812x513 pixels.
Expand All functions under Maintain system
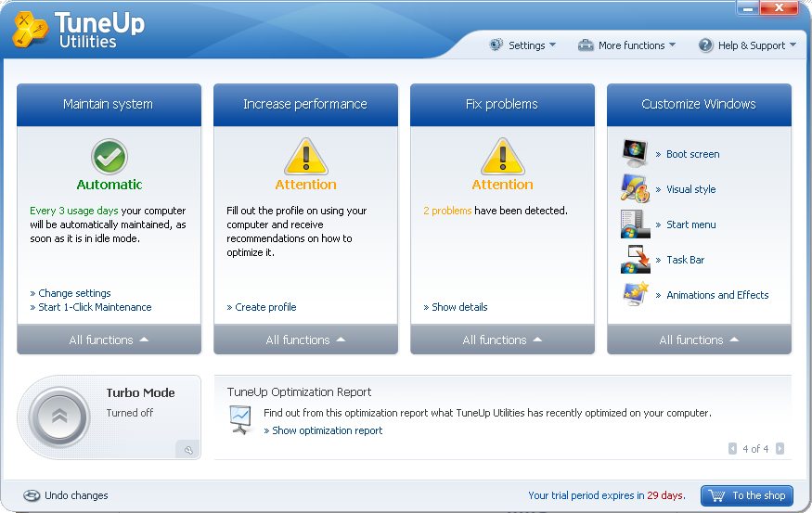(x=109, y=340)
